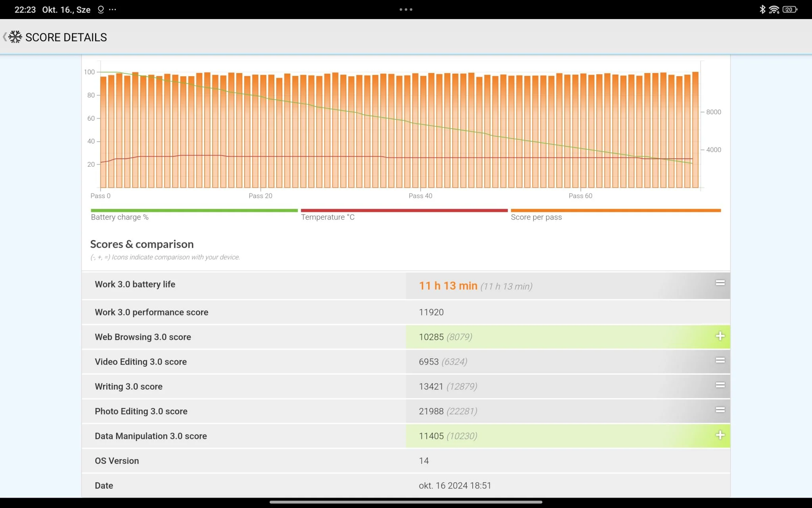Tap the back arrow beside SCORE DETAILS

pos(4,37)
